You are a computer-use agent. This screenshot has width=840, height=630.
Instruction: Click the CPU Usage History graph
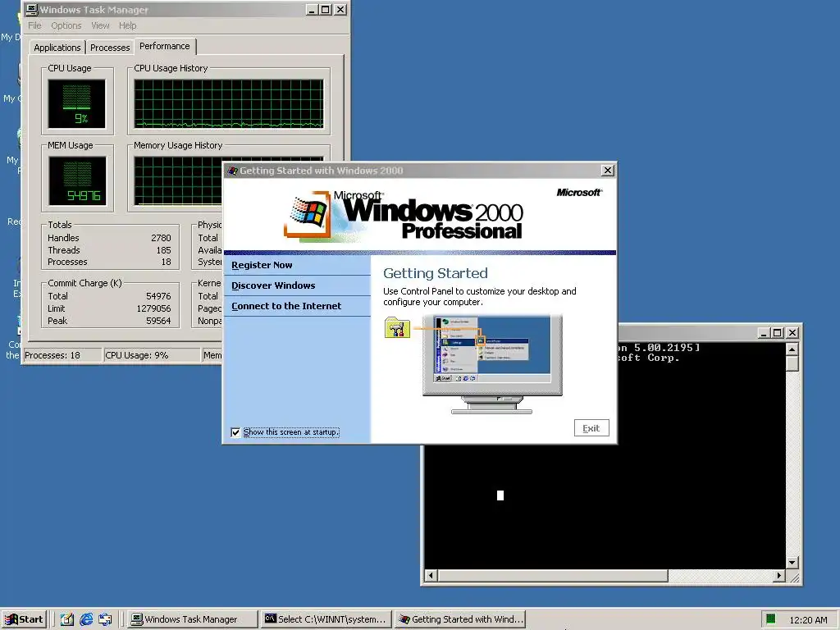(229, 104)
